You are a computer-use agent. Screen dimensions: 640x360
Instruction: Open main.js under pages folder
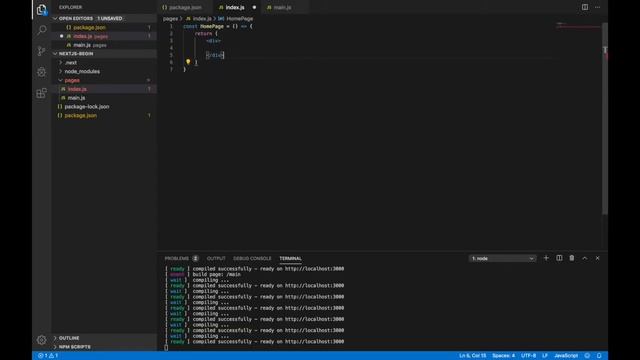(76, 98)
